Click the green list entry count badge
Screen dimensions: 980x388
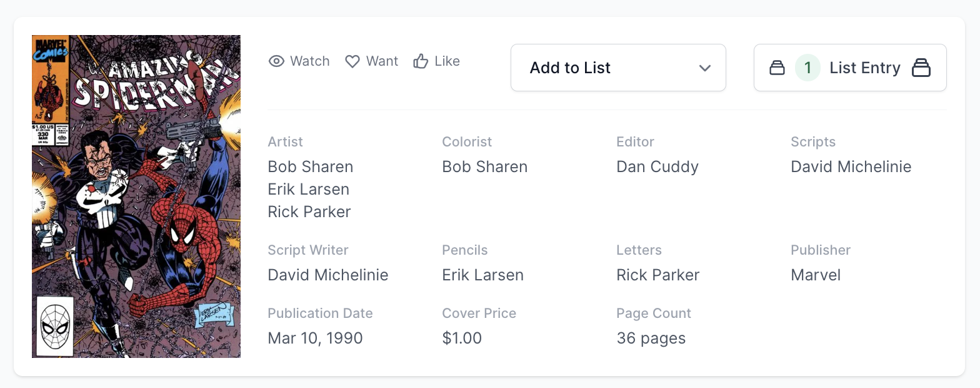click(807, 68)
